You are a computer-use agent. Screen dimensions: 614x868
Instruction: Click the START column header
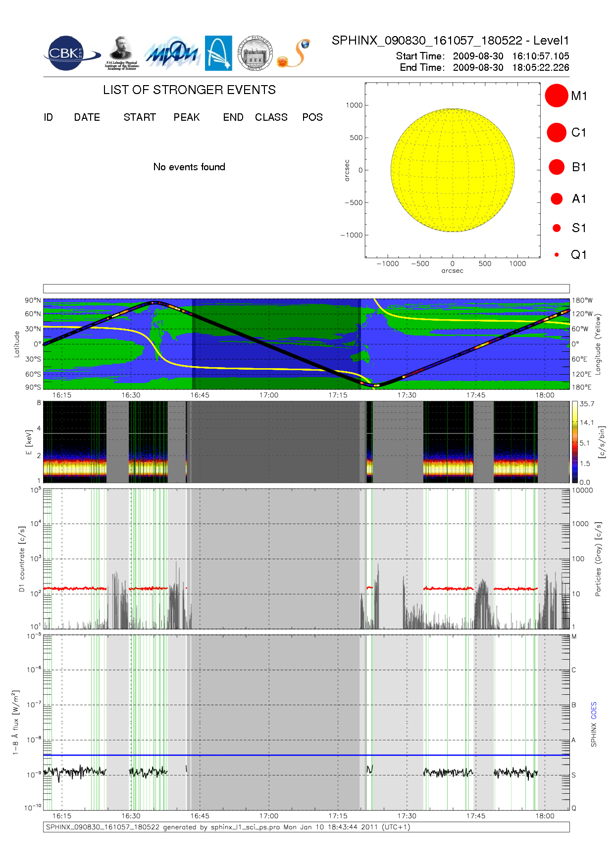pyautogui.click(x=140, y=117)
